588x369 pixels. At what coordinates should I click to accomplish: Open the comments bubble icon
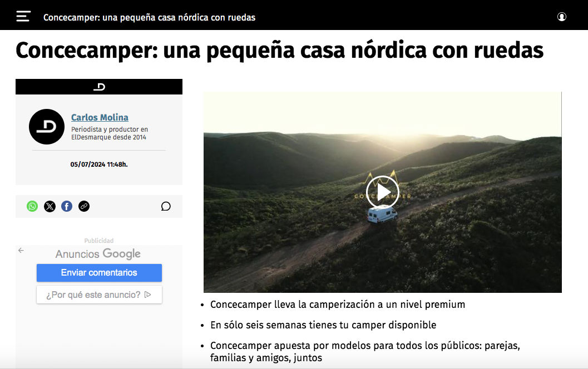click(x=166, y=206)
